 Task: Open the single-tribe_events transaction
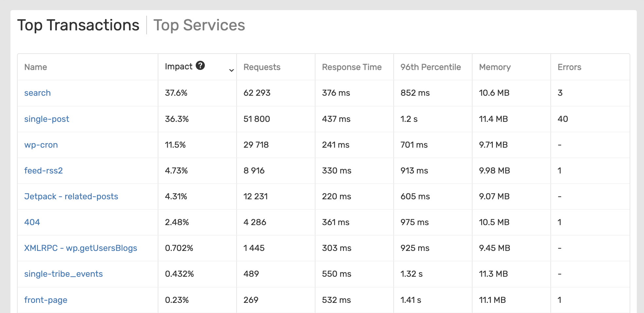(63, 274)
